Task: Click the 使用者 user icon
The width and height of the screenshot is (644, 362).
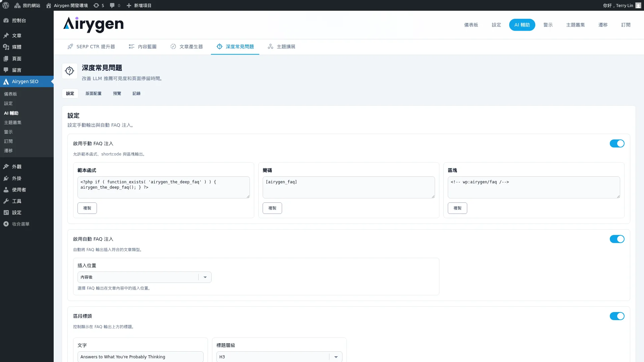Action: 6,190
